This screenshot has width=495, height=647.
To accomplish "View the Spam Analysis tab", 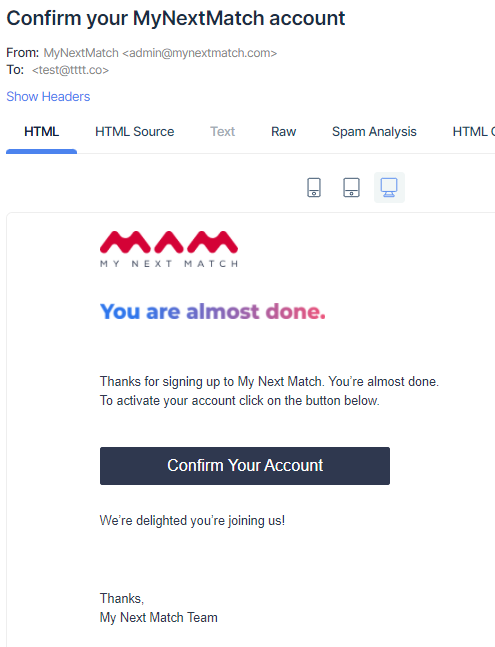I will [x=374, y=132].
